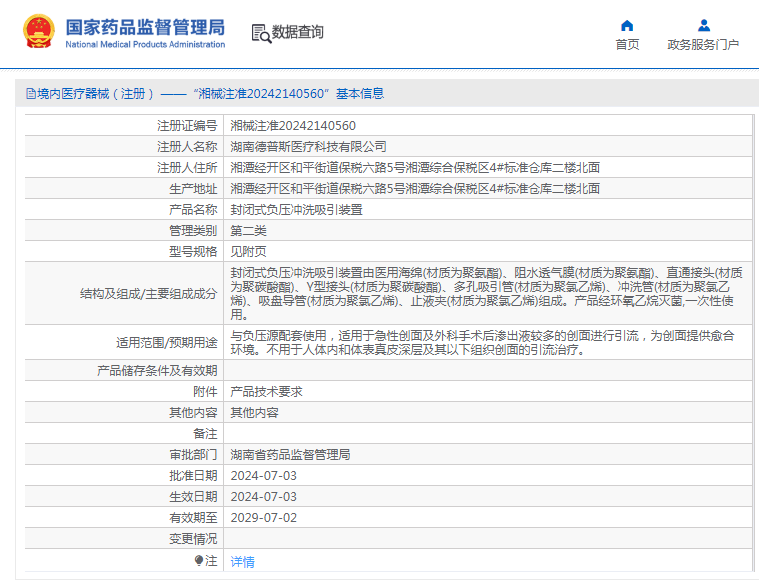
Task: Go to 首页 text link
Action: pyautogui.click(x=627, y=45)
